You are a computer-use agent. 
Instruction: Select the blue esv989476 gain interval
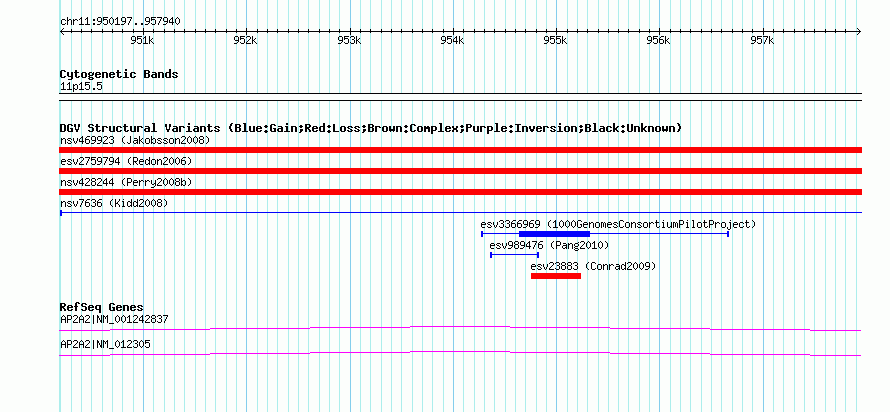coord(515,255)
